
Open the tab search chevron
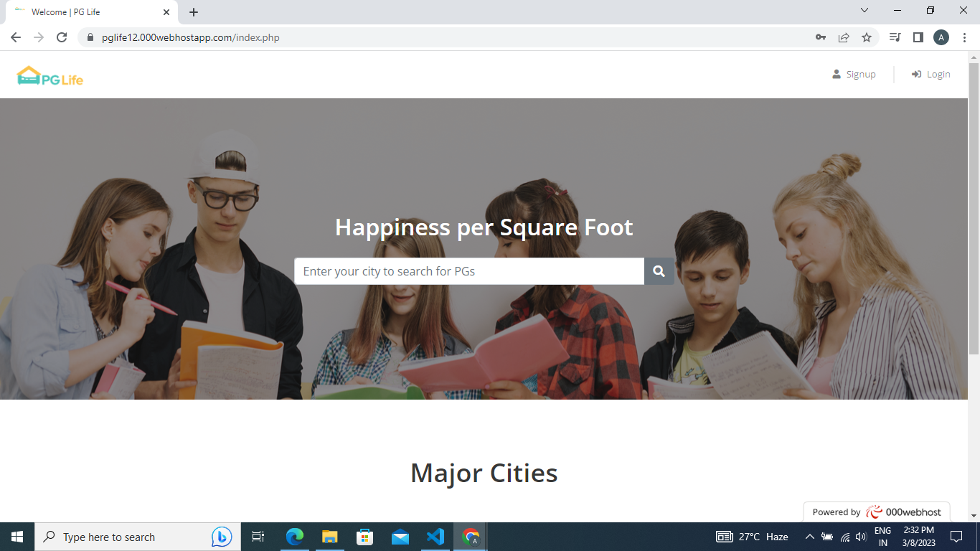pyautogui.click(x=864, y=11)
